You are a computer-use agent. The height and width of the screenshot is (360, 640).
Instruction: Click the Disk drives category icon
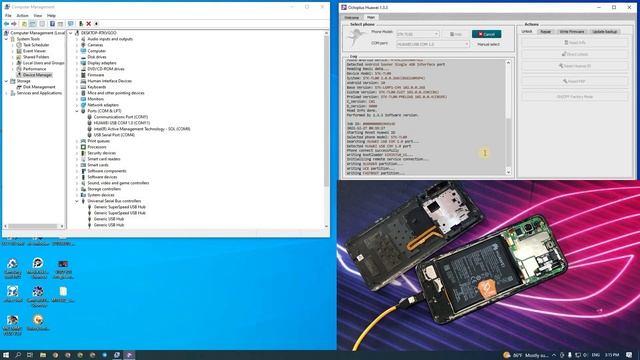point(83,57)
